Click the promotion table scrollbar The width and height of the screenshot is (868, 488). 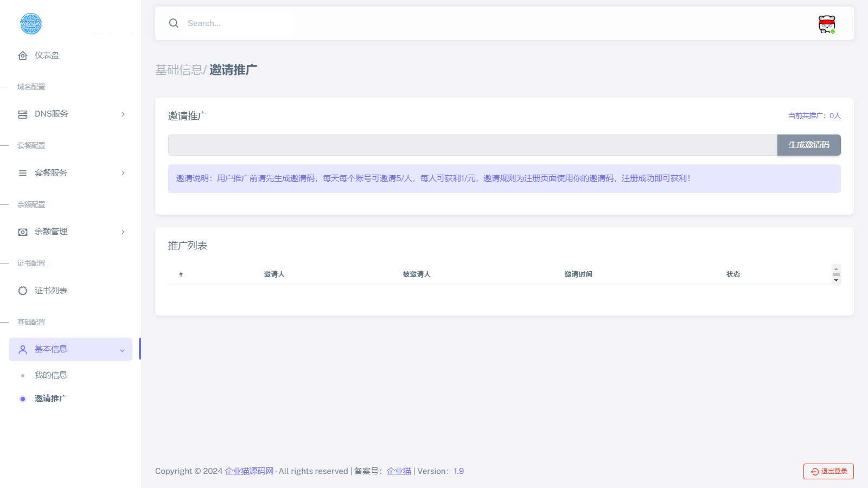836,275
